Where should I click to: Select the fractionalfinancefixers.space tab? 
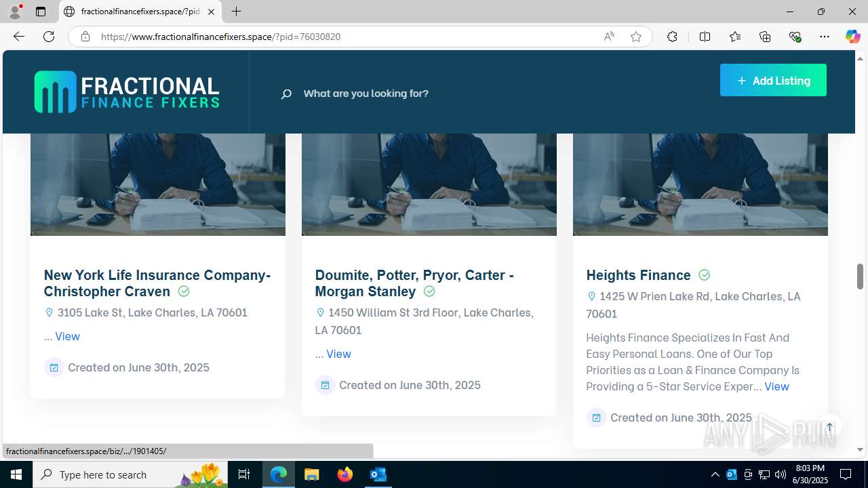click(140, 12)
